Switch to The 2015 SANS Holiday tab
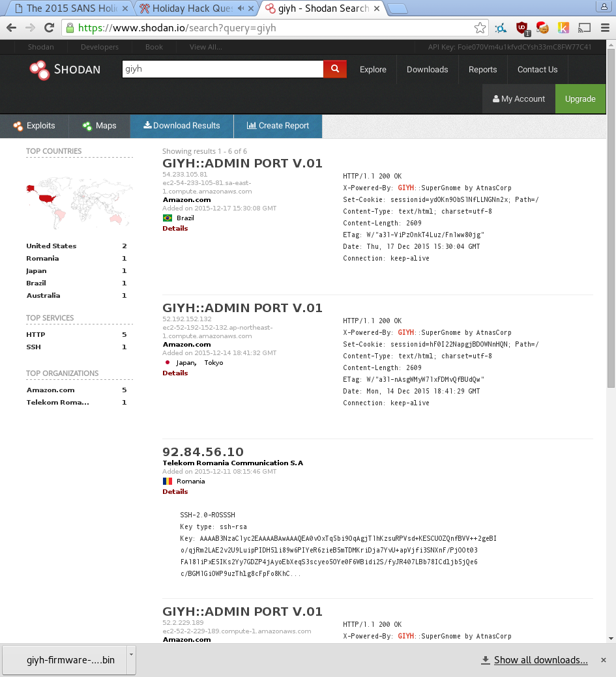The height and width of the screenshot is (677, 616). pos(71,8)
